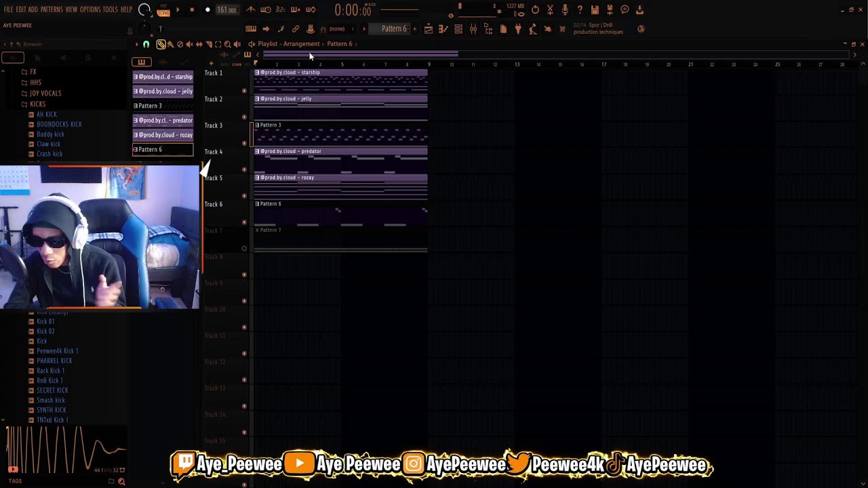Enable wait for input before playing
Image resolution: width=868 pixels, height=488 pixels.
266,9
